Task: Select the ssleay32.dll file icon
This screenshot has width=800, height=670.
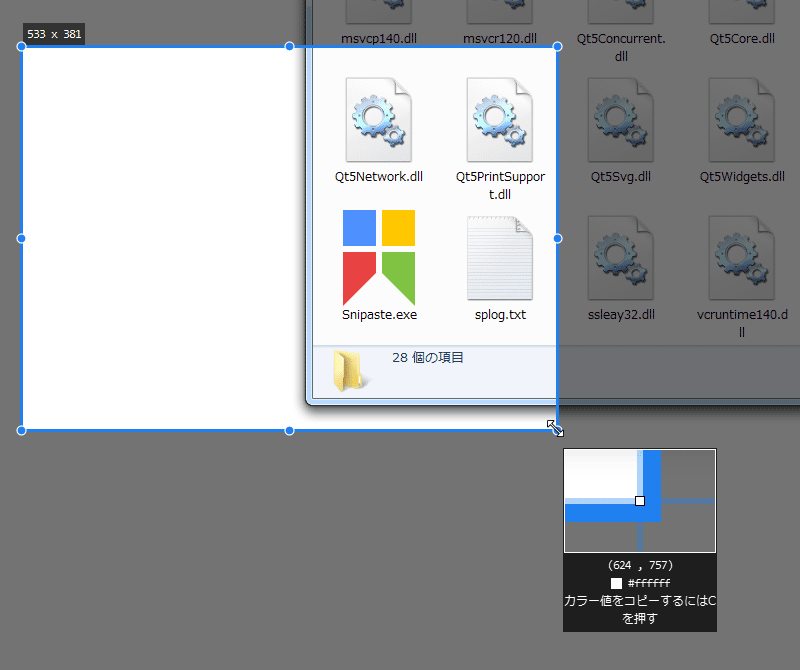Action: (620, 258)
